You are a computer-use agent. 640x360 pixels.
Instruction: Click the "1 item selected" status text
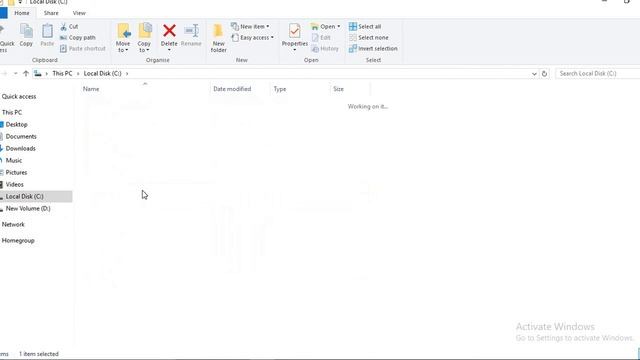coord(39,354)
